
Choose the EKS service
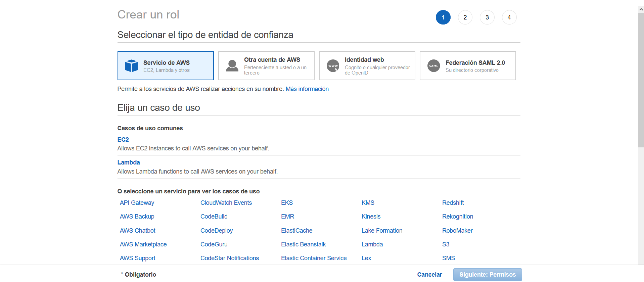(x=287, y=203)
